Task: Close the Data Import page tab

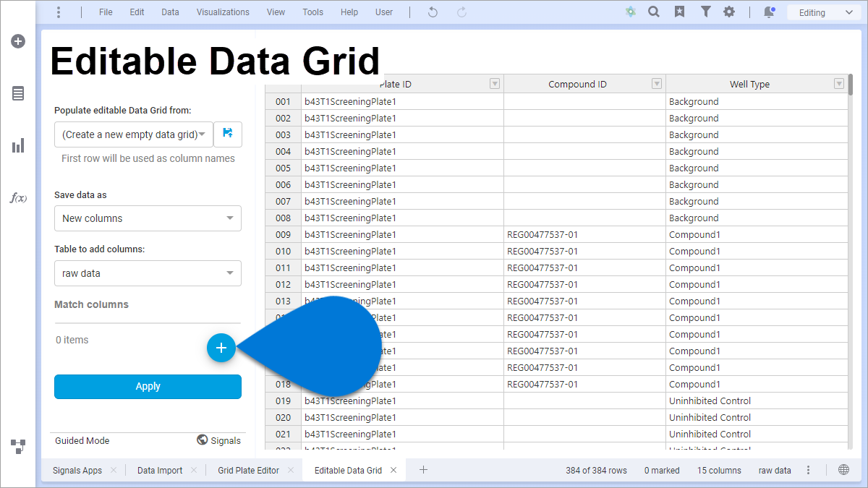Action: (194, 470)
